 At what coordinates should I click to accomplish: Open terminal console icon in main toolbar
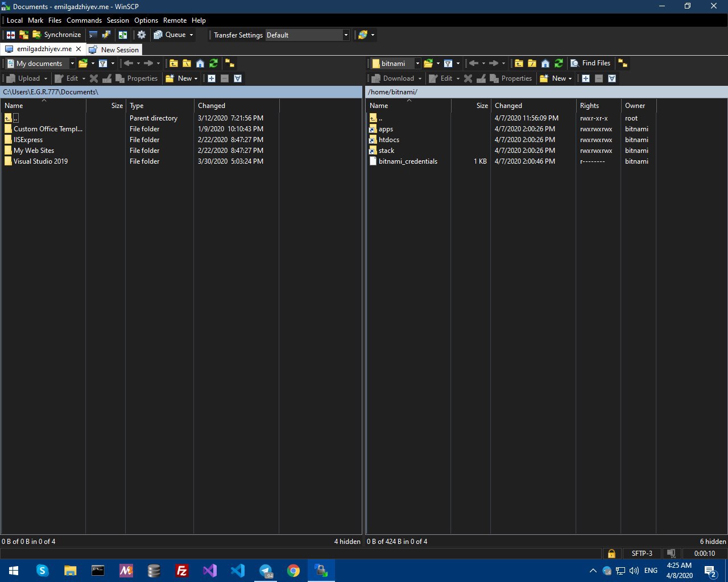pyautogui.click(x=93, y=35)
